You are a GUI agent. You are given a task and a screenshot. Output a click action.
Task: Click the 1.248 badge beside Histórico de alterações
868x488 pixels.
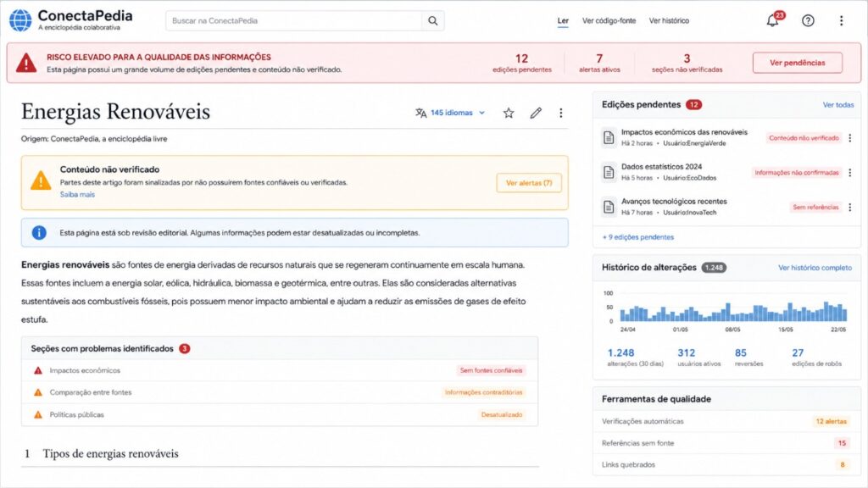click(x=714, y=268)
